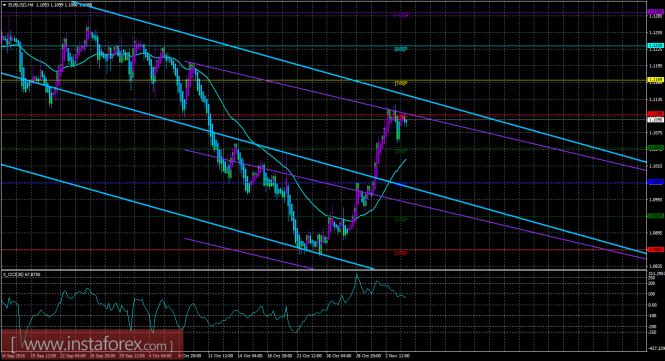Click the bottom red pivot label in the chart

point(401,253)
